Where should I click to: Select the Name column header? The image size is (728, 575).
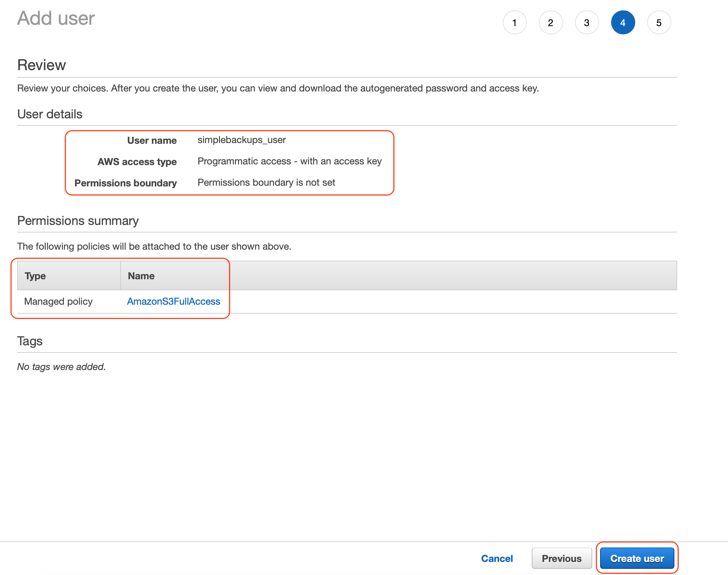[141, 275]
